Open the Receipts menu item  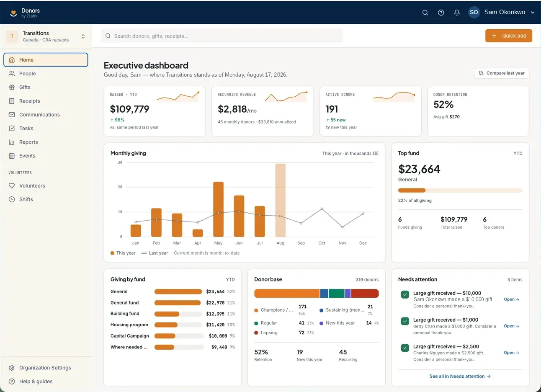46,101
